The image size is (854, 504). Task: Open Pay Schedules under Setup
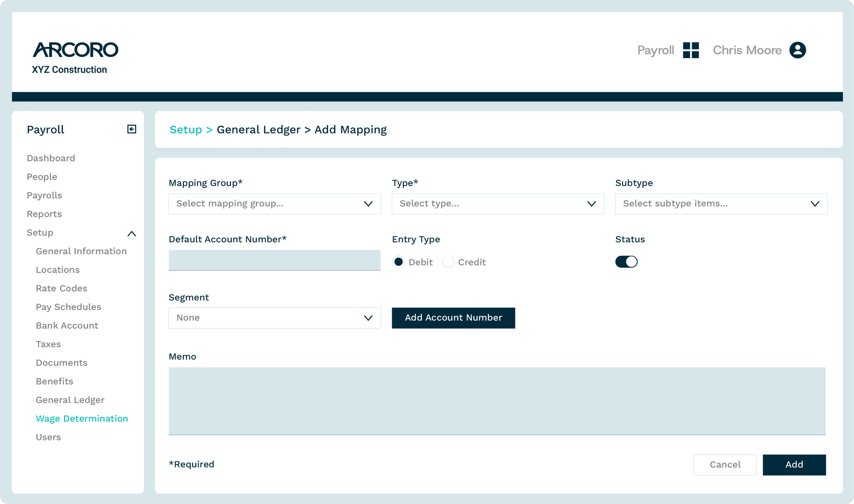point(68,307)
